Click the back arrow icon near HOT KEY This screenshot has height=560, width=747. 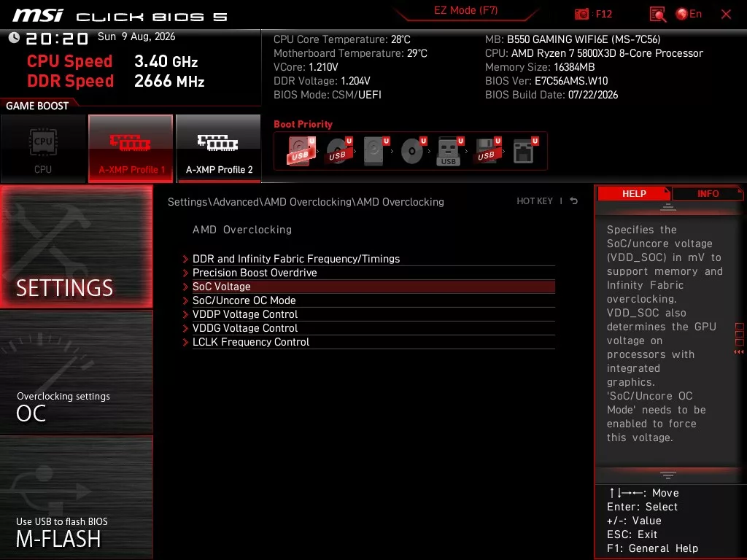point(574,201)
